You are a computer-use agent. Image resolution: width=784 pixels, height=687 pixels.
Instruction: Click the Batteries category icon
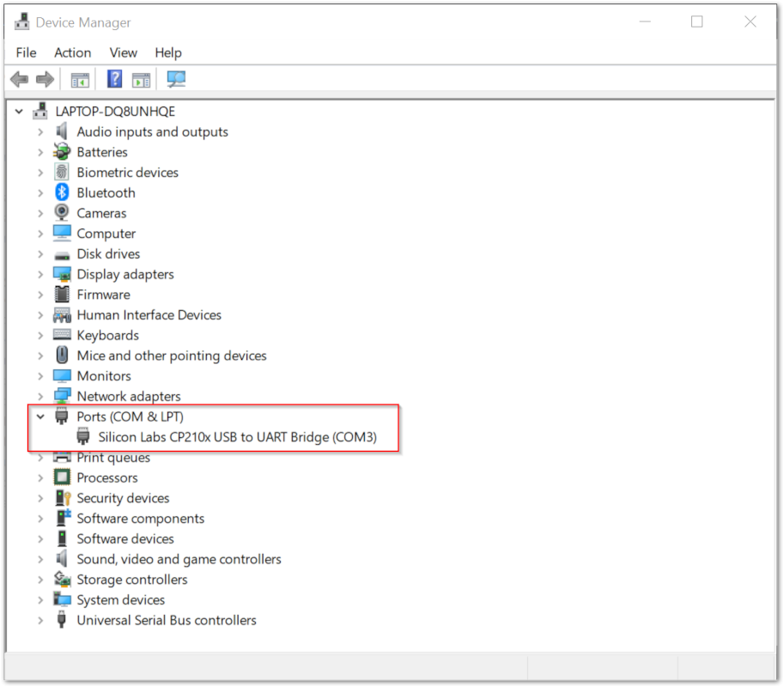pos(62,151)
